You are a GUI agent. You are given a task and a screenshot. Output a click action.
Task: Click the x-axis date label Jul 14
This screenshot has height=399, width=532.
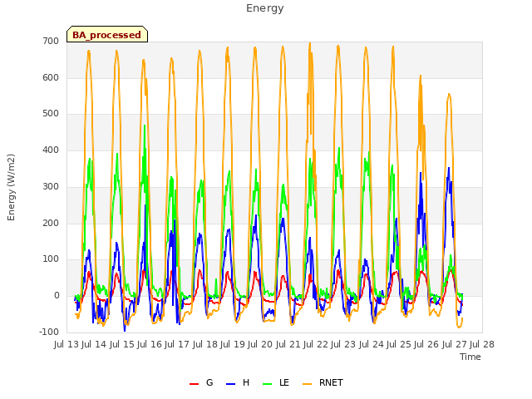coord(94,344)
